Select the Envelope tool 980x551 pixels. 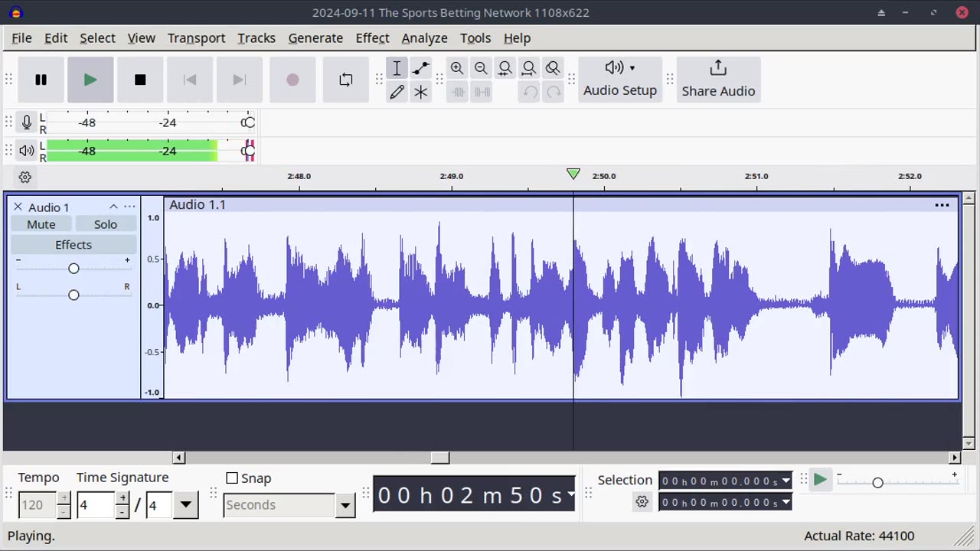tap(420, 68)
